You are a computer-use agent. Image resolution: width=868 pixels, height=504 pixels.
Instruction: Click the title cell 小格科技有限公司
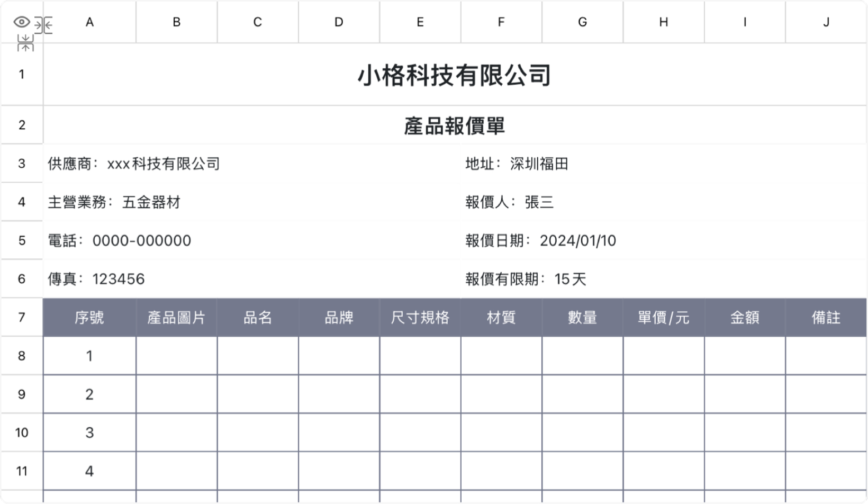455,74
